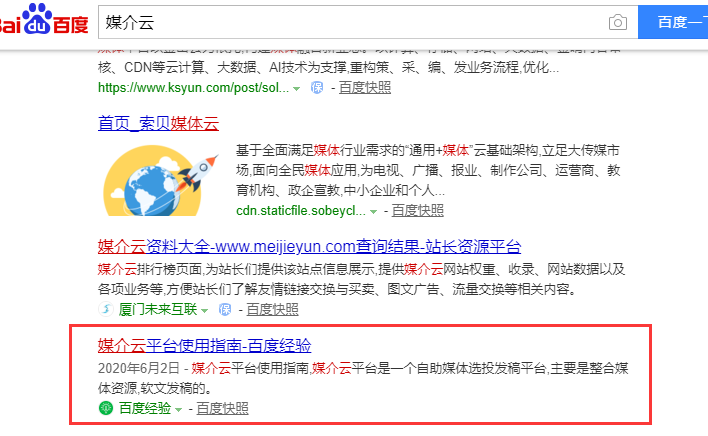Expand dropdown arrow next to 百度经验 source
The height and width of the screenshot is (436, 708).
point(180,409)
